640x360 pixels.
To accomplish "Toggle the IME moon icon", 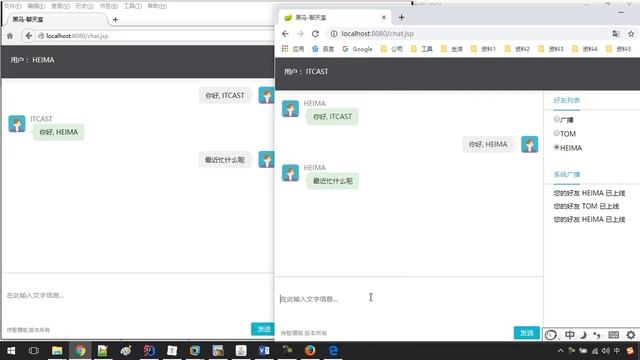I will click(x=583, y=335).
